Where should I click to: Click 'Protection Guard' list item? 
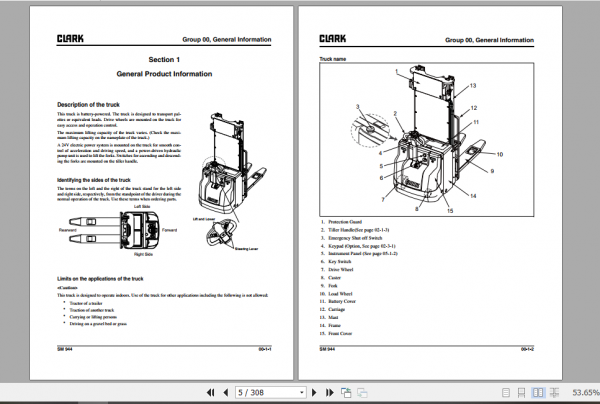tap(345, 222)
